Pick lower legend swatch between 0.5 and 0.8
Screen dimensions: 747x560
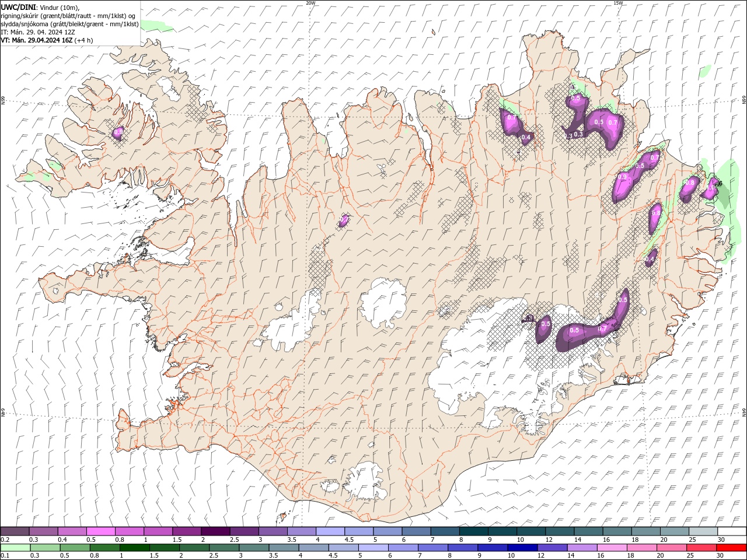[75, 548]
